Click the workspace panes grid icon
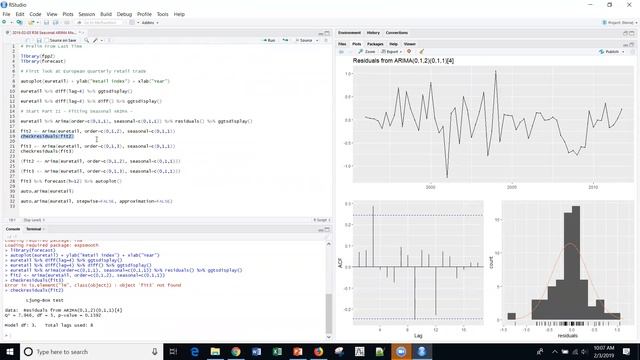This screenshot has width=640, height=360. (132, 22)
